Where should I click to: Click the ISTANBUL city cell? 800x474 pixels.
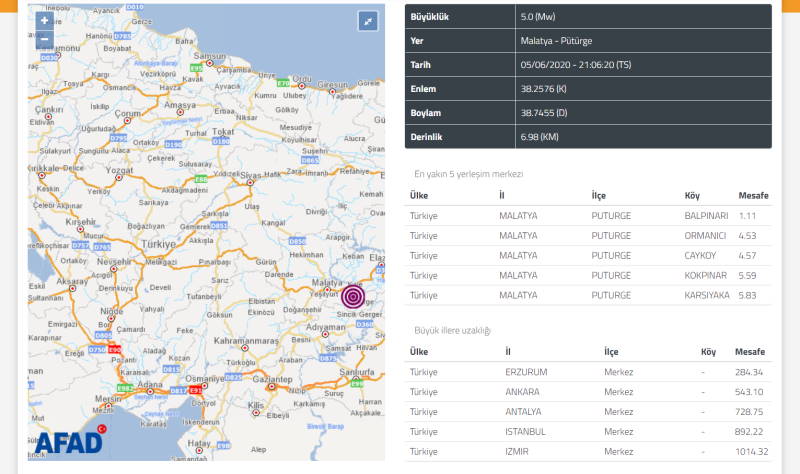click(525, 432)
